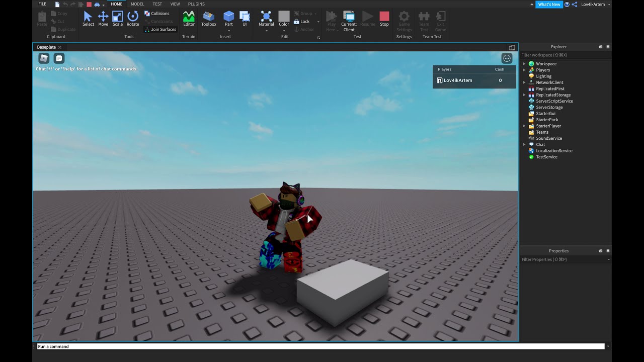
Task: Click the What's New button
Action: [549, 4]
